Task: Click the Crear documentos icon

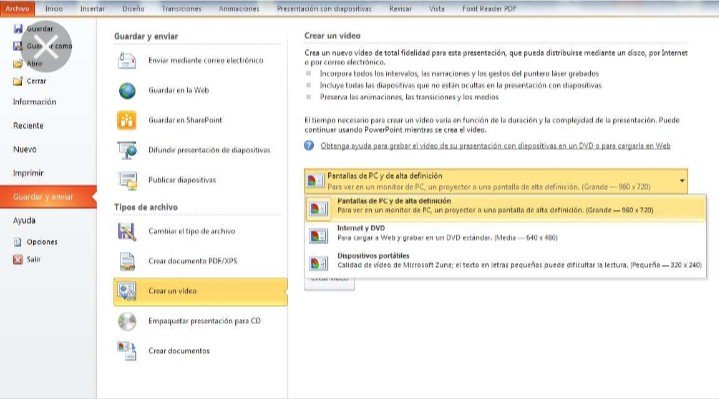Action: 127,351
